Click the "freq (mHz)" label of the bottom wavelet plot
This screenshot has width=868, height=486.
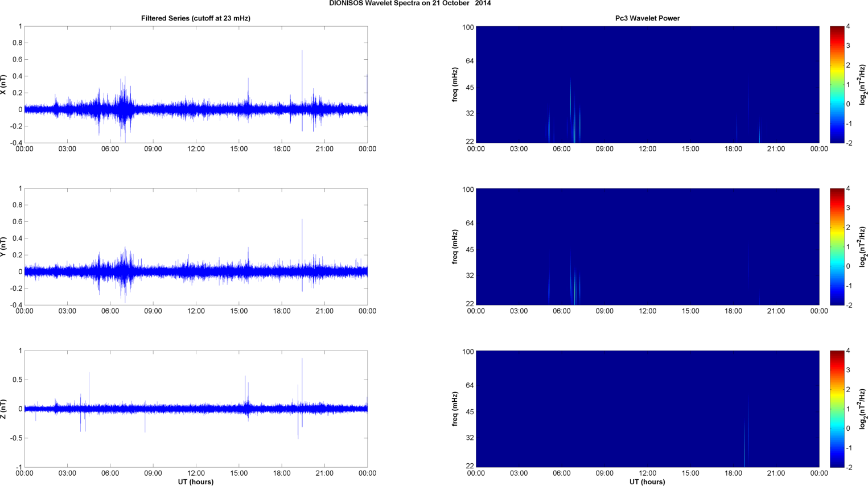tap(455, 409)
